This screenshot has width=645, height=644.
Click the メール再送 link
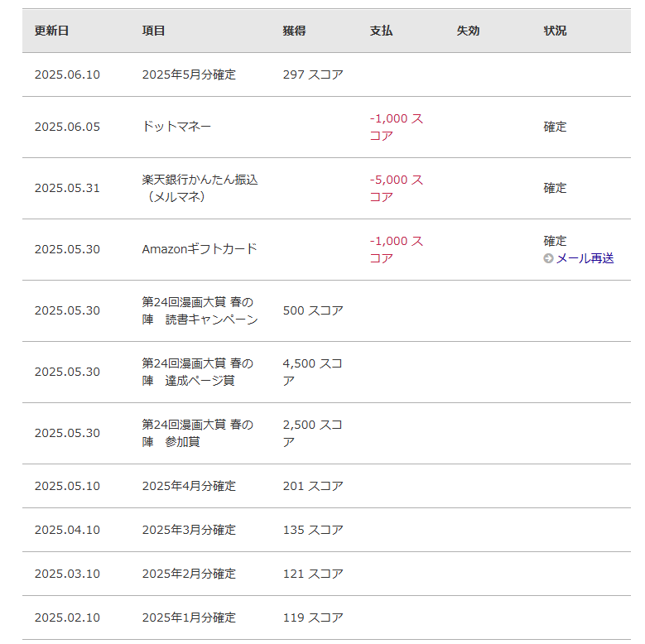(585, 258)
